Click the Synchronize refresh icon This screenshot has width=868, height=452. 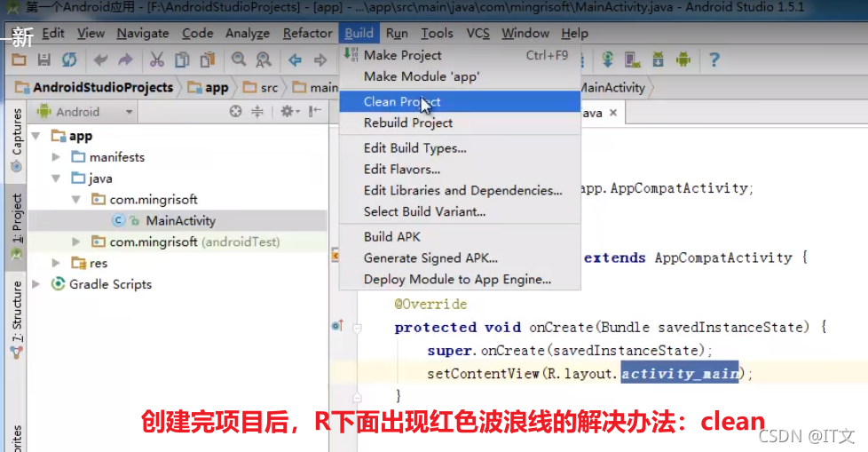coord(69,59)
